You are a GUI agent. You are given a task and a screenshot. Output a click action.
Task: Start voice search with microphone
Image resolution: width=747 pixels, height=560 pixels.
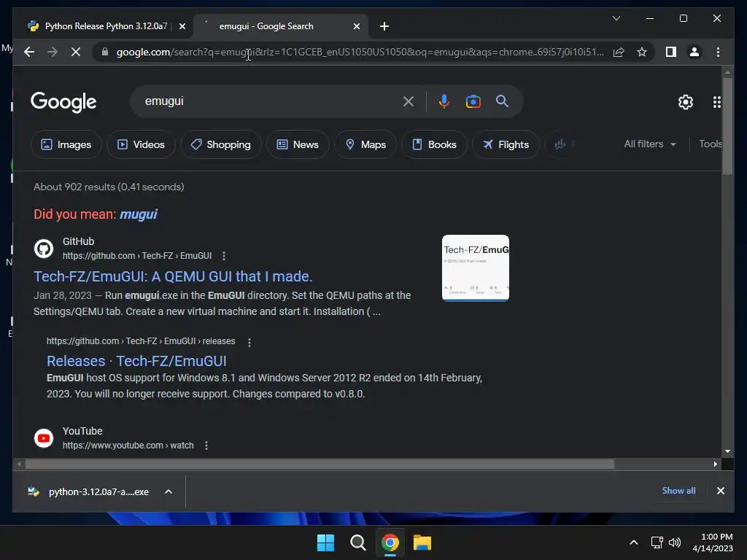coord(444,101)
